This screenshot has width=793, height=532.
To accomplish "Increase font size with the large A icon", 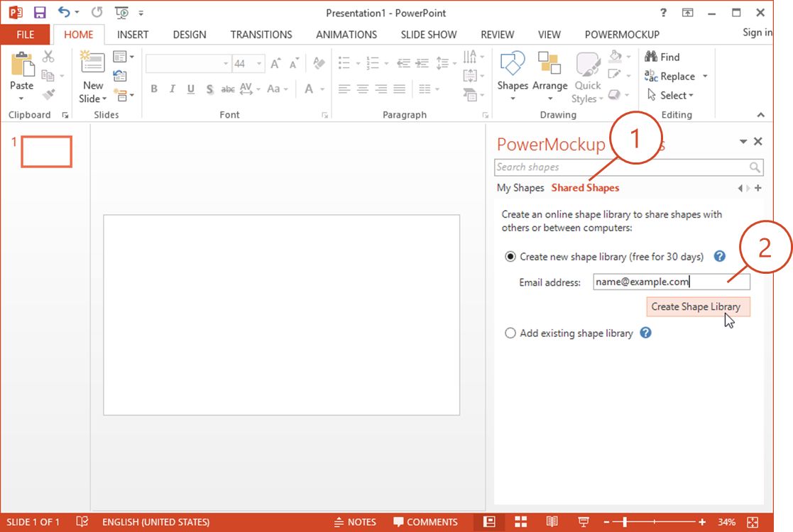I will click(275, 63).
